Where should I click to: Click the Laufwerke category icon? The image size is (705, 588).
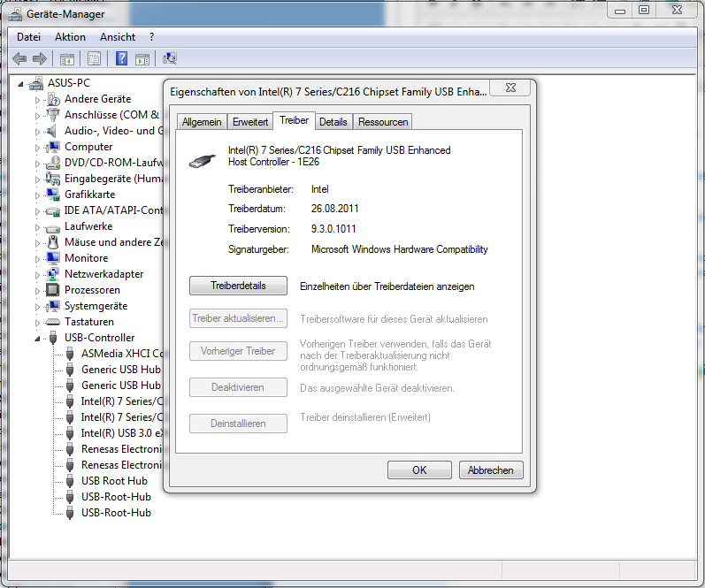coord(53,227)
